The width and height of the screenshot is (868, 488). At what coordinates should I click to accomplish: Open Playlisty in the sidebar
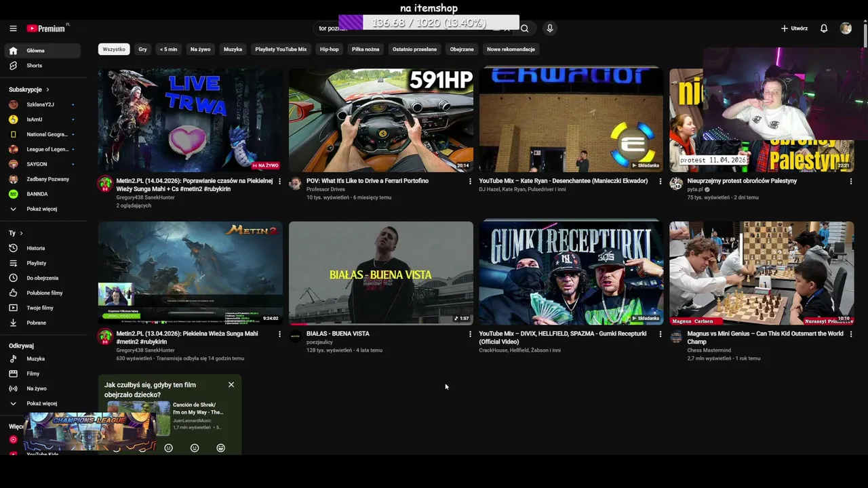click(43, 263)
